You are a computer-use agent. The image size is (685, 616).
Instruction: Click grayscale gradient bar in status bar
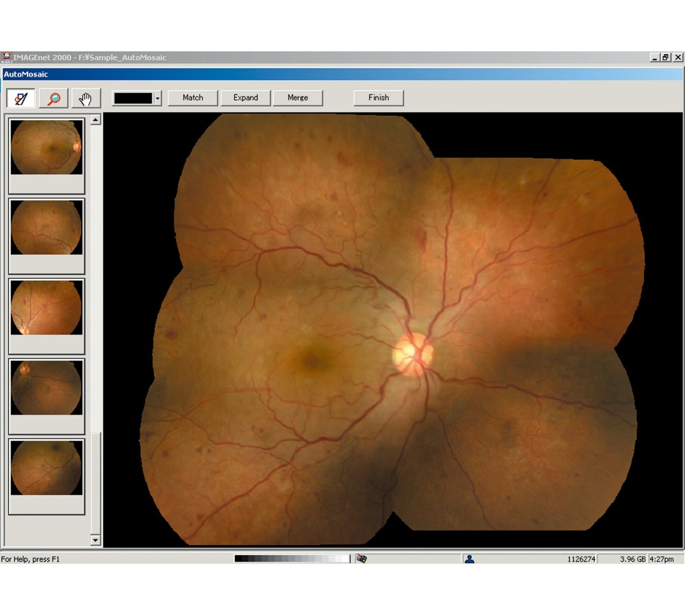292,559
